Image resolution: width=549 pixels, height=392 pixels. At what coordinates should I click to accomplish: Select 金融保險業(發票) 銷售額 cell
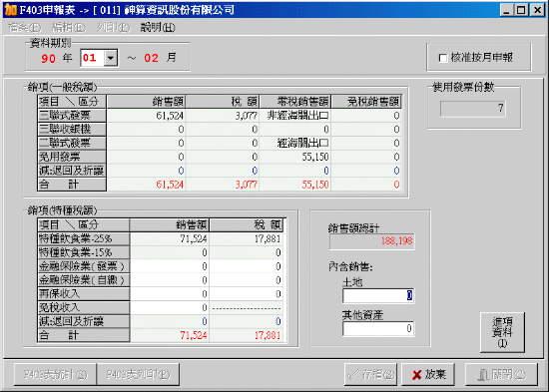[x=170, y=266]
